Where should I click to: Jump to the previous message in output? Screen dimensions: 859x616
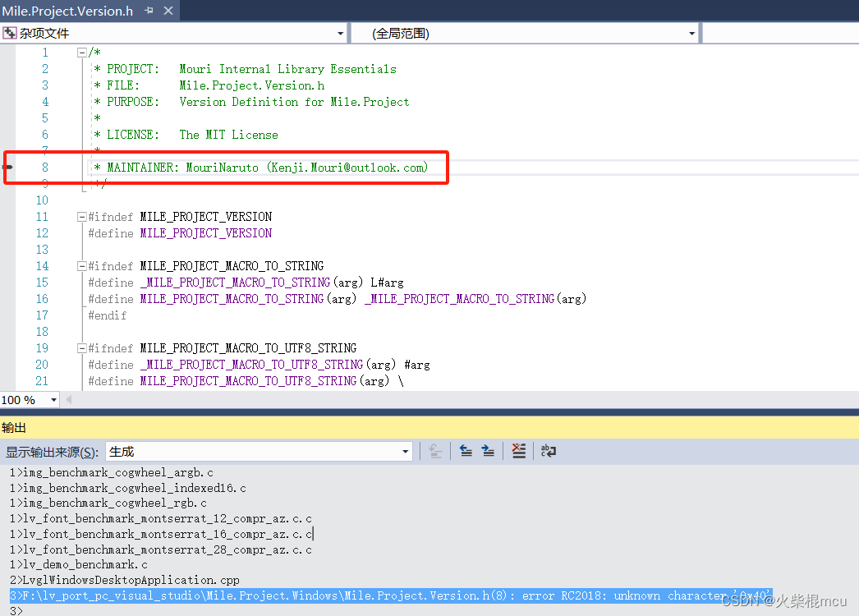[x=466, y=450]
